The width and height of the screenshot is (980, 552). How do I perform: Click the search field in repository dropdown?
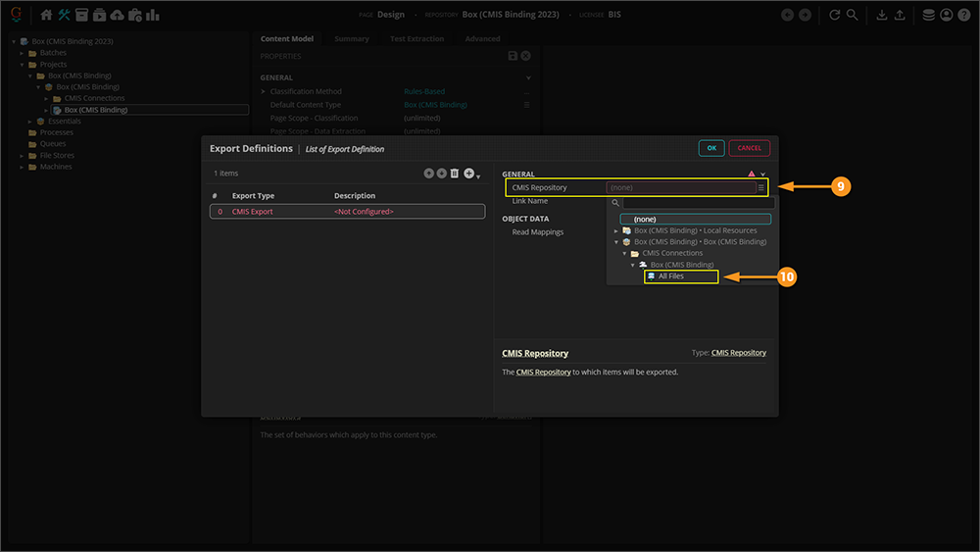click(698, 203)
